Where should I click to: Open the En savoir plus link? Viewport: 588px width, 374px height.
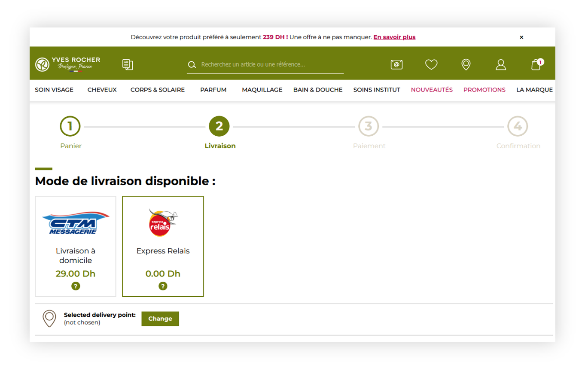pyautogui.click(x=394, y=37)
